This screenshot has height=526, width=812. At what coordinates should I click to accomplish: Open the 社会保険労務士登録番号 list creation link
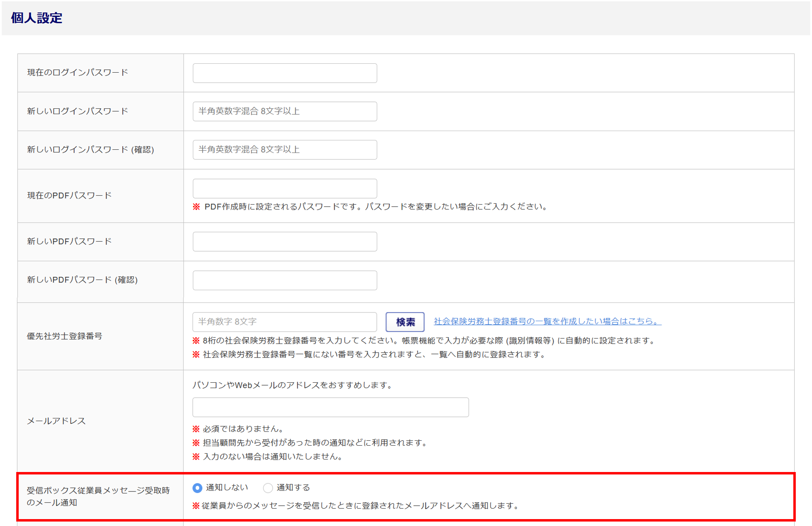pos(547,321)
